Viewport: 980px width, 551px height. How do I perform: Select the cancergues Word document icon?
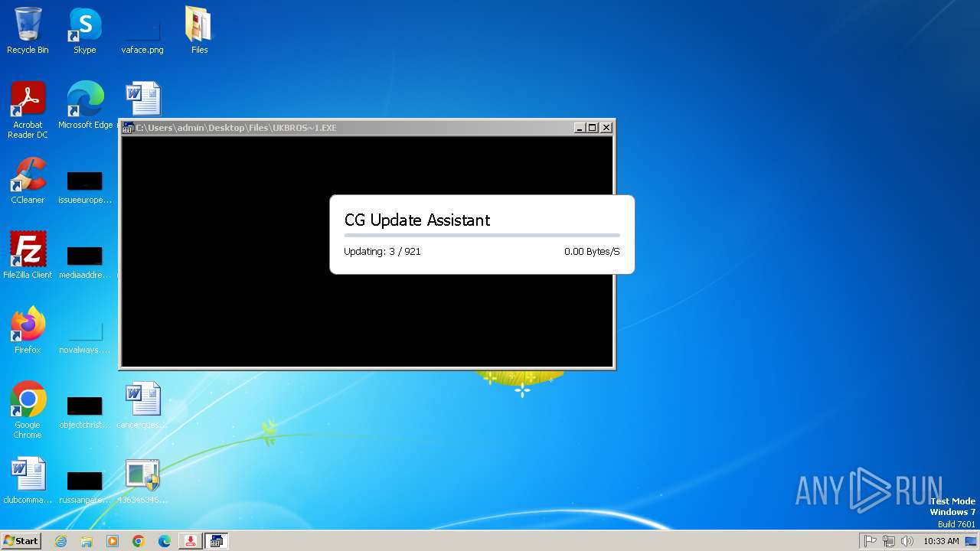coord(142,406)
